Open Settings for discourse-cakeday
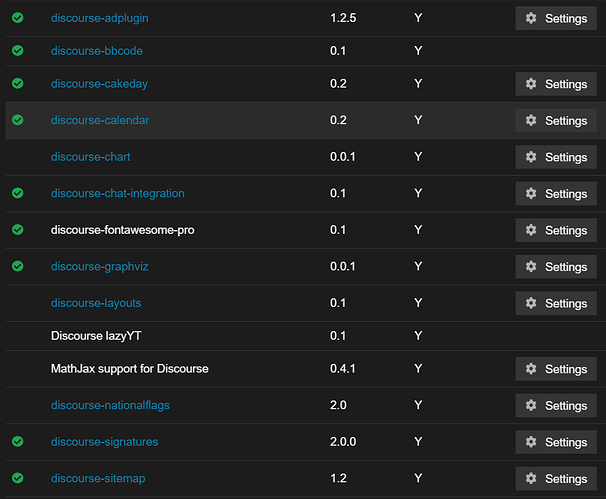The height and width of the screenshot is (499, 606). pyautogui.click(x=556, y=84)
